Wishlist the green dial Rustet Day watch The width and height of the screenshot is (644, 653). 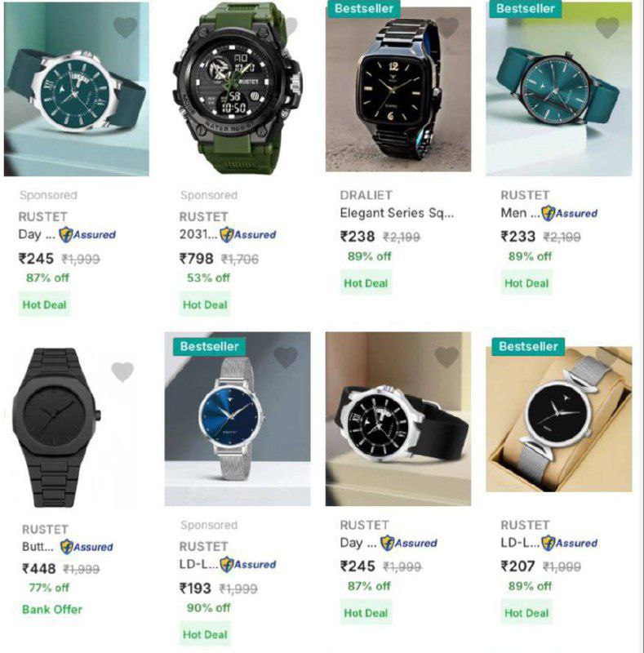point(126,28)
